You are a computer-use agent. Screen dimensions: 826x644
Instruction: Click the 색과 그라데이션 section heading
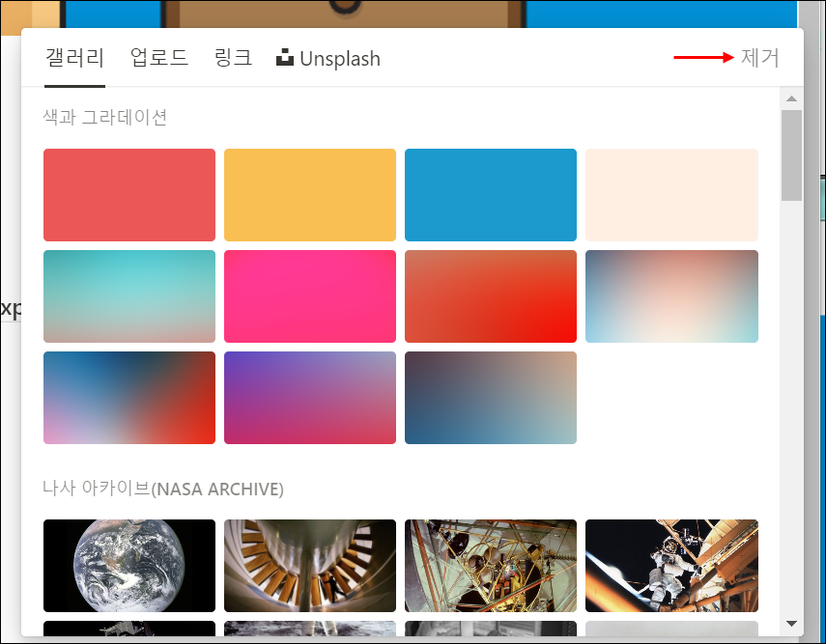tap(105, 117)
